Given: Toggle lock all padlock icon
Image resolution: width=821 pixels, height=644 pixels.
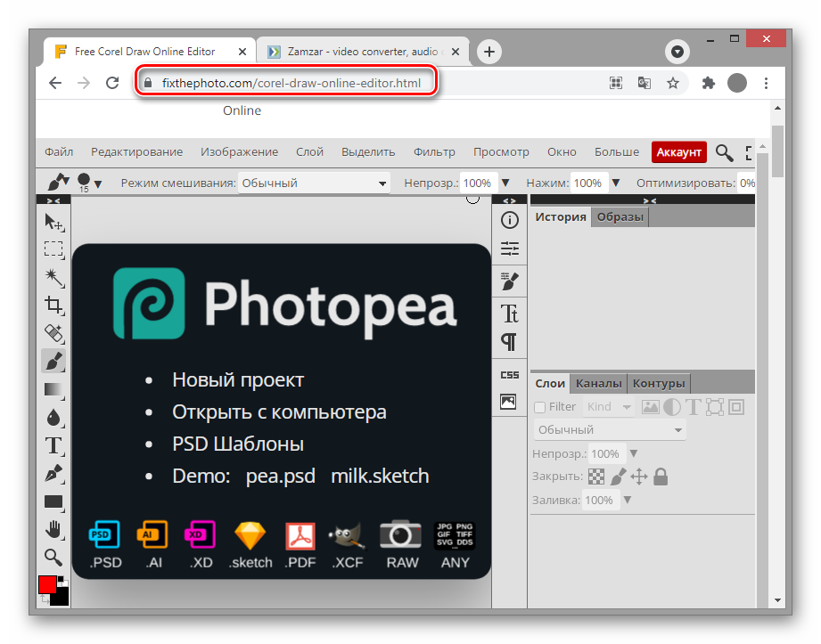Looking at the screenshot, I should pos(661,477).
